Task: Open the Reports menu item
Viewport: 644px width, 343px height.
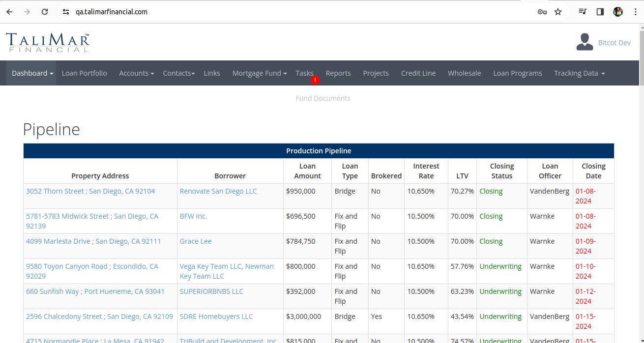Action: 338,73
